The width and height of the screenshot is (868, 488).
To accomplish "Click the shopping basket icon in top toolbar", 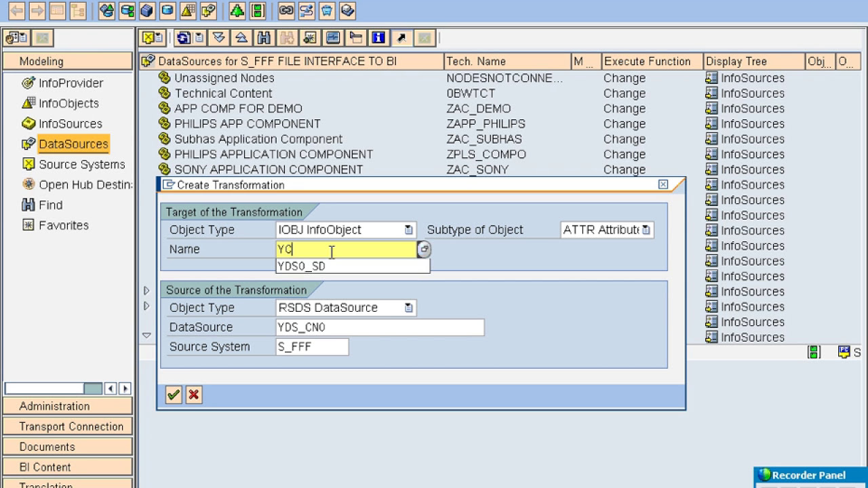I will coord(328,11).
